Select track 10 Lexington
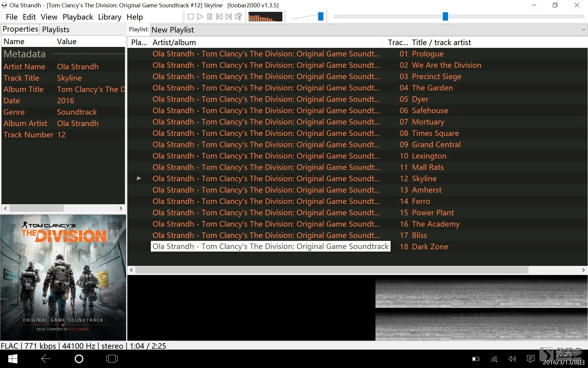This screenshot has width=588, height=368. pyautogui.click(x=357, y=156)
